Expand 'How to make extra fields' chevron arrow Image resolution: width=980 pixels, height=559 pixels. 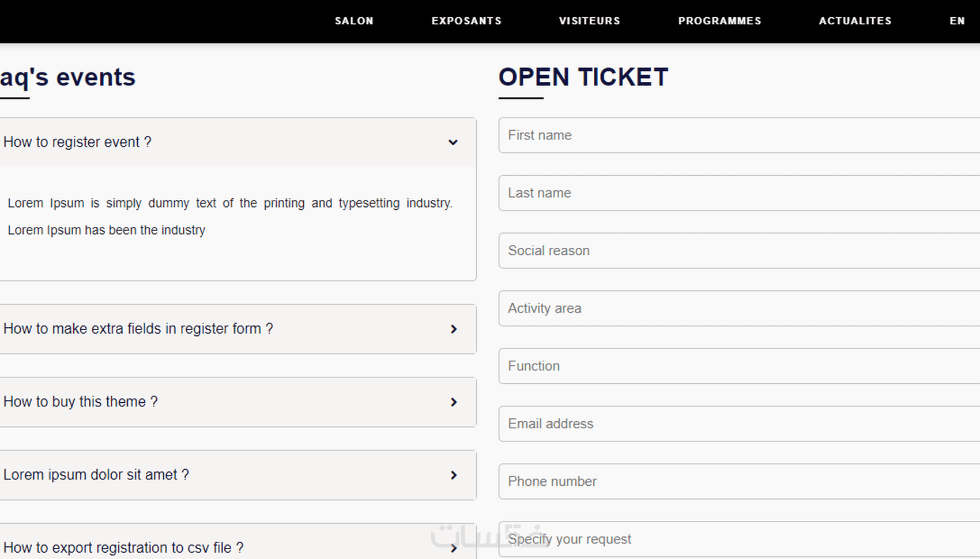454,329
